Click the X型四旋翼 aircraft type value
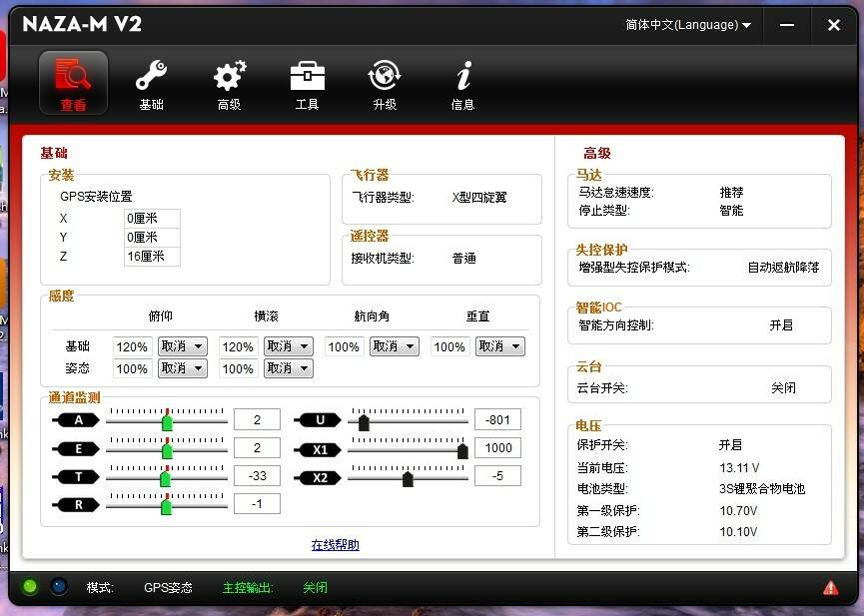 [x=479, y=198]
